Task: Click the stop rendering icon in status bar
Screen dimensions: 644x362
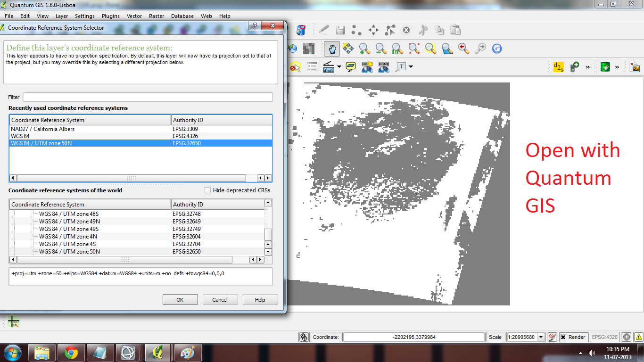Action: (x=553, y=337)
